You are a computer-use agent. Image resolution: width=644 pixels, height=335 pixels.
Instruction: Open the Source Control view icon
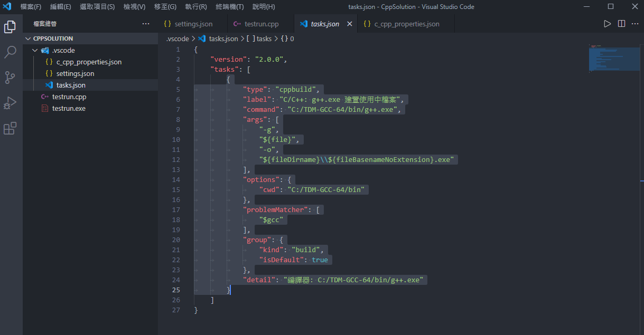pyautogui.click(x=10, y=78)
